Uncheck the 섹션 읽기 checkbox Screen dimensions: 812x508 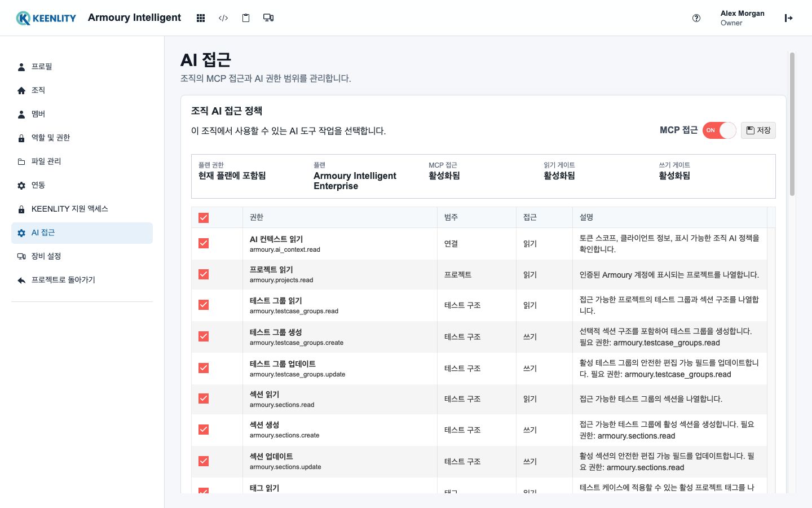pos(204,398)
